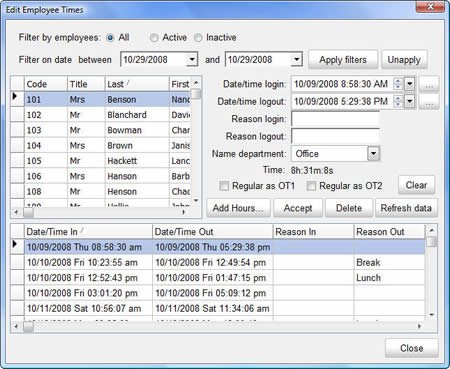Open the Date/time login calendar dropdown
Screen dimensions: 450x369
(410, 84)
